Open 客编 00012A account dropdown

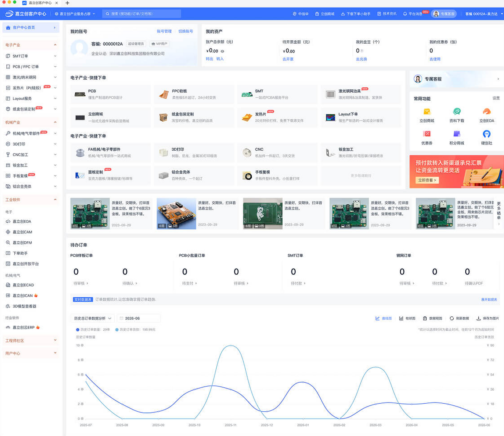click(x=484, y=14)
